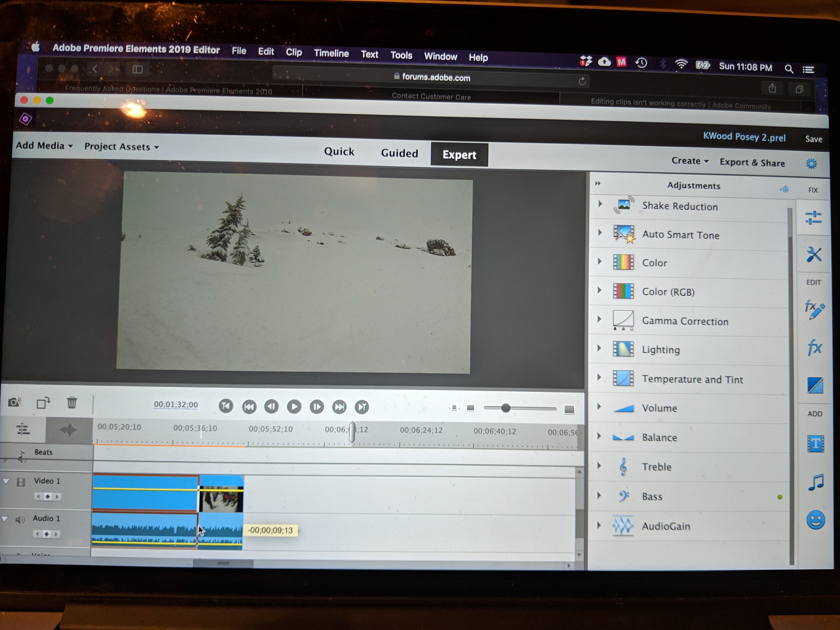Click the timeline playhead marker
The image size is (840, 630).
352,432
